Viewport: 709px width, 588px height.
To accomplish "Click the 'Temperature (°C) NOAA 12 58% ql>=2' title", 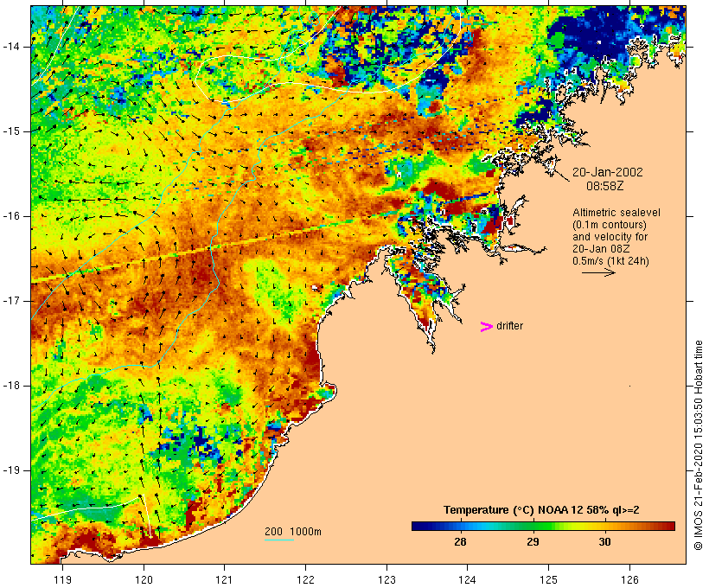I will point(541,510).
